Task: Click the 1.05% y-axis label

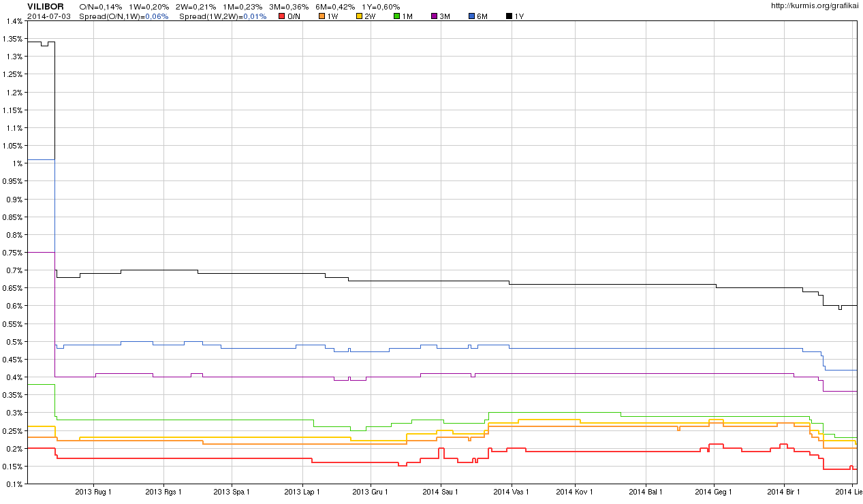Action: 12,146
